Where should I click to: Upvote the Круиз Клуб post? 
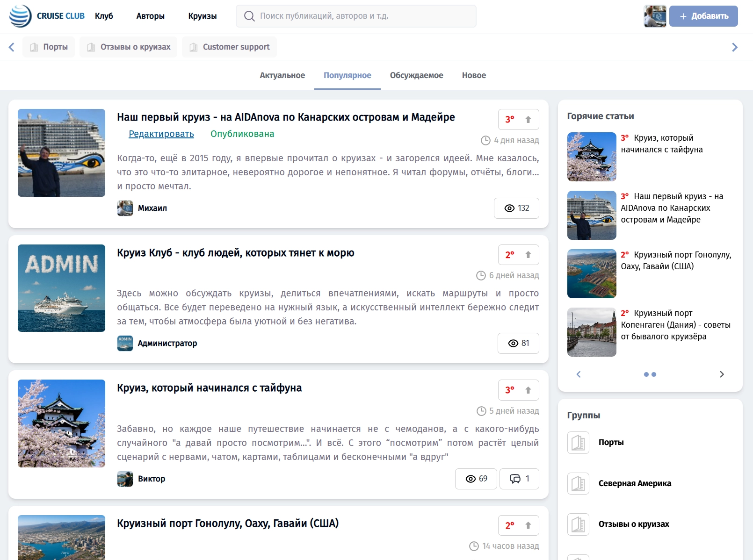[528, 255]
